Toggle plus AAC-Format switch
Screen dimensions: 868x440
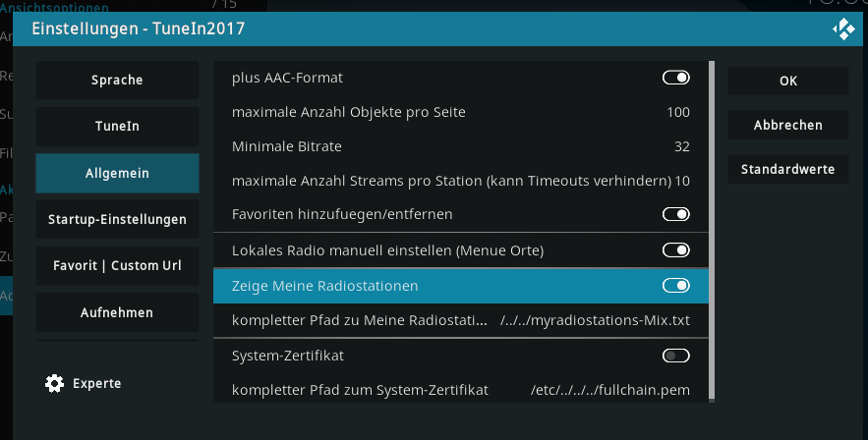click(x=676, y=78)
